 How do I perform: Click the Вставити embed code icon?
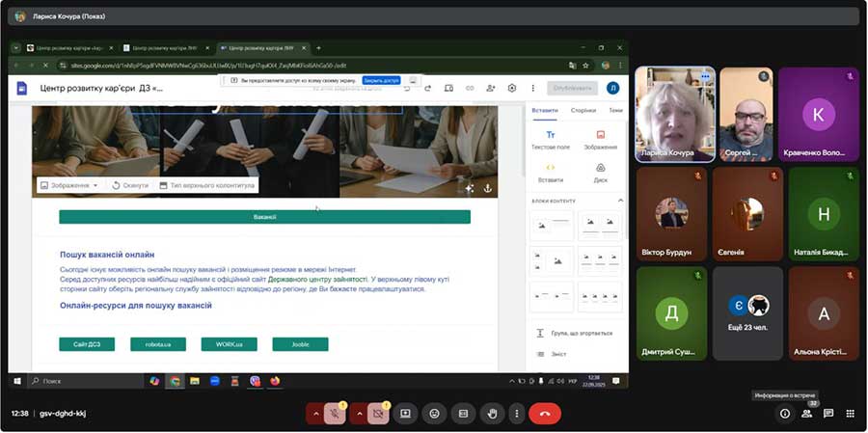point(551,174)
